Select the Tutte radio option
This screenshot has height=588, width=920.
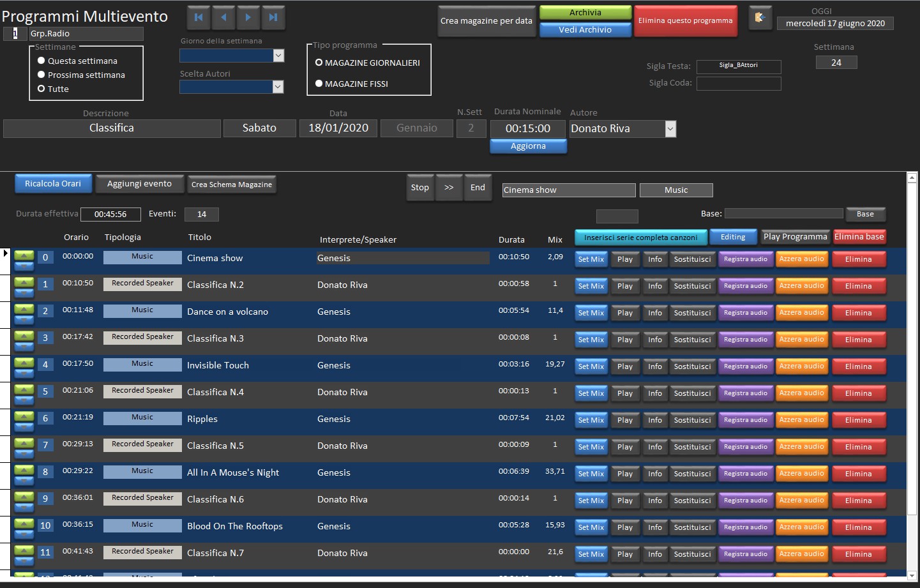41,89
